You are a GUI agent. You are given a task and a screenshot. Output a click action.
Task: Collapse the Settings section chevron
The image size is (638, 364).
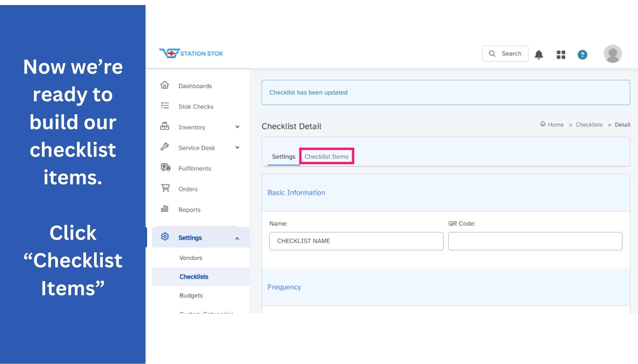tap(237, 238)
